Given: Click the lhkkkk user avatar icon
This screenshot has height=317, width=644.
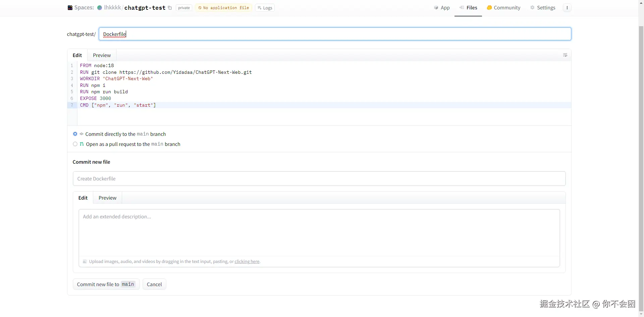Looking at the screenshot, I should tap(100, 8).
